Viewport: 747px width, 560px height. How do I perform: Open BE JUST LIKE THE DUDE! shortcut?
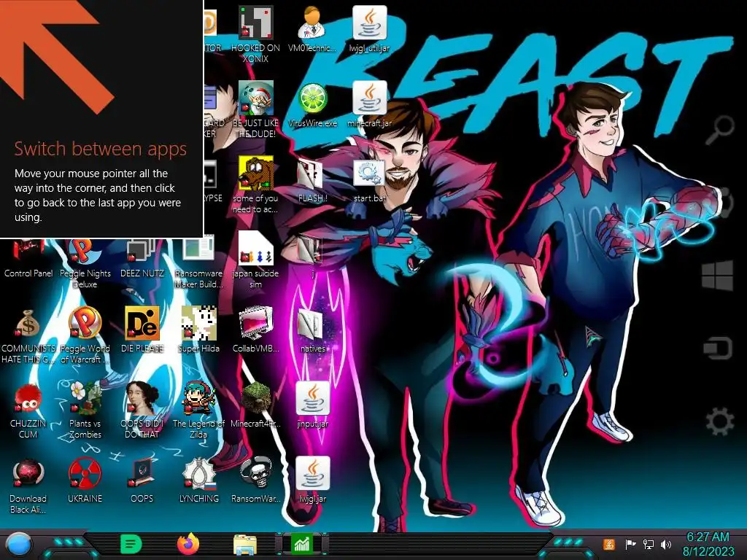click(256, 98)
